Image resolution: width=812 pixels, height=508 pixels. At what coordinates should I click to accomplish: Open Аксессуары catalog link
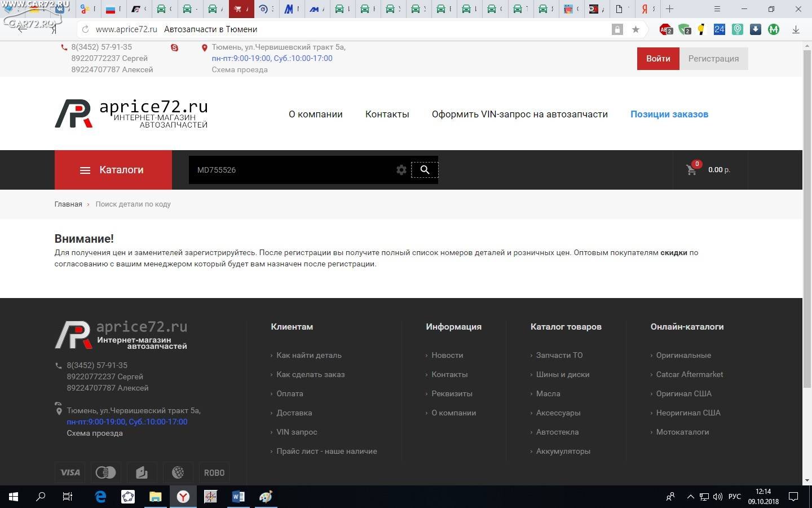tap(558, 413)
